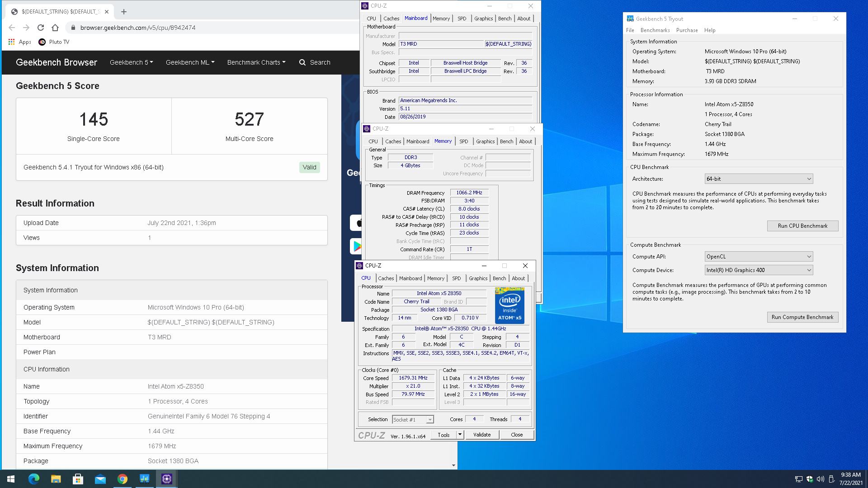This screenshot has height=488, width=868.
Task: Switch to CPU-Z in the taskbar
Action: [166, 479]
